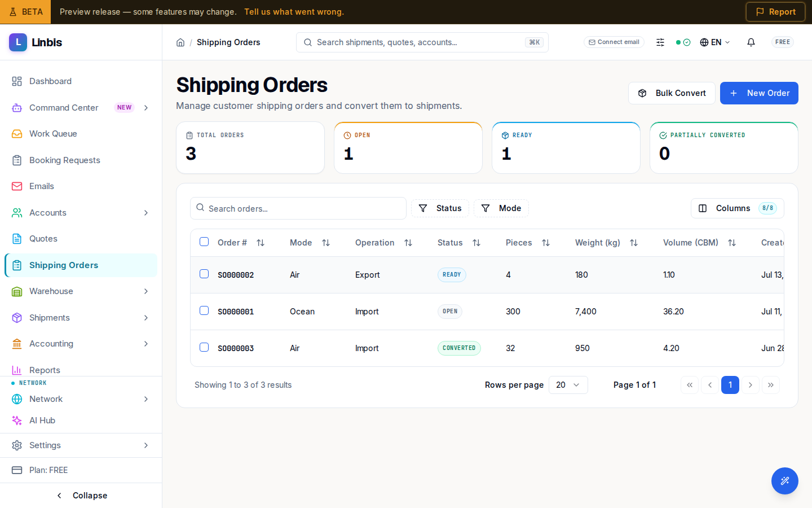Sort by Pieces column arrows
812x508 pixels.
(546, 243)
